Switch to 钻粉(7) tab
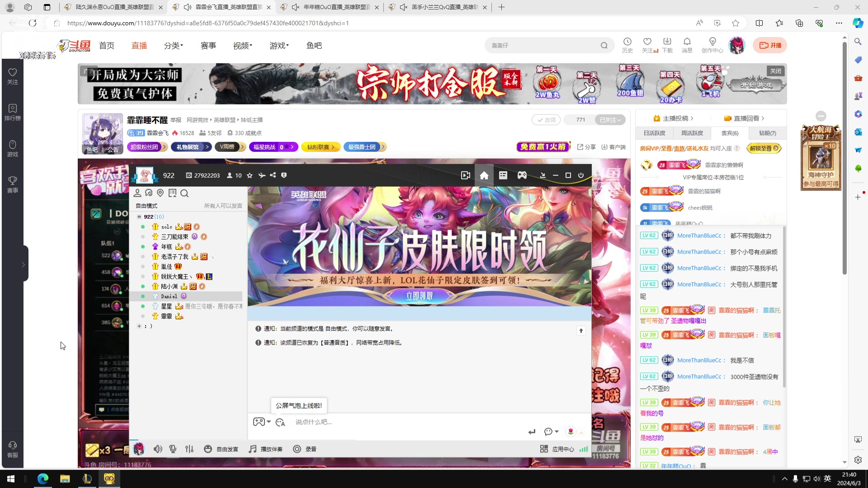The height and width of the screenshot is (488, 868). [x=767, y=133]
